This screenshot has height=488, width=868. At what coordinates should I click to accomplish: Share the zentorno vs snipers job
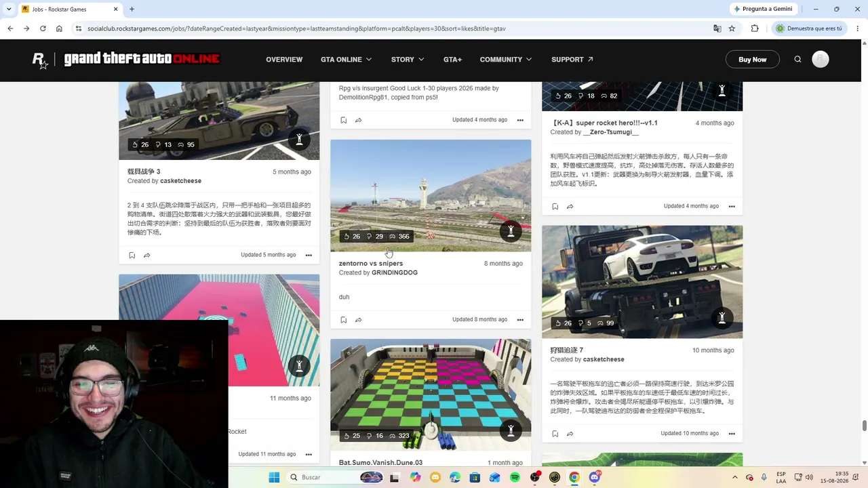(358, 320)
